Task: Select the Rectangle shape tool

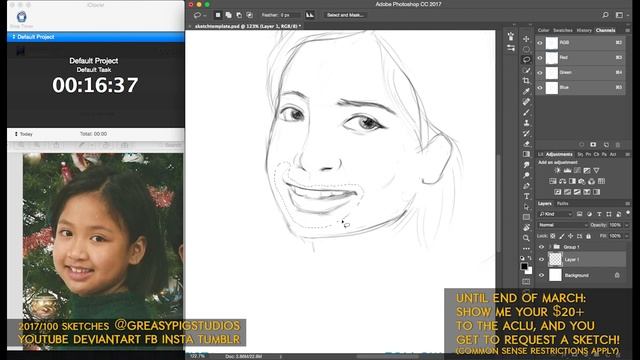Action: tap(527, 217)
